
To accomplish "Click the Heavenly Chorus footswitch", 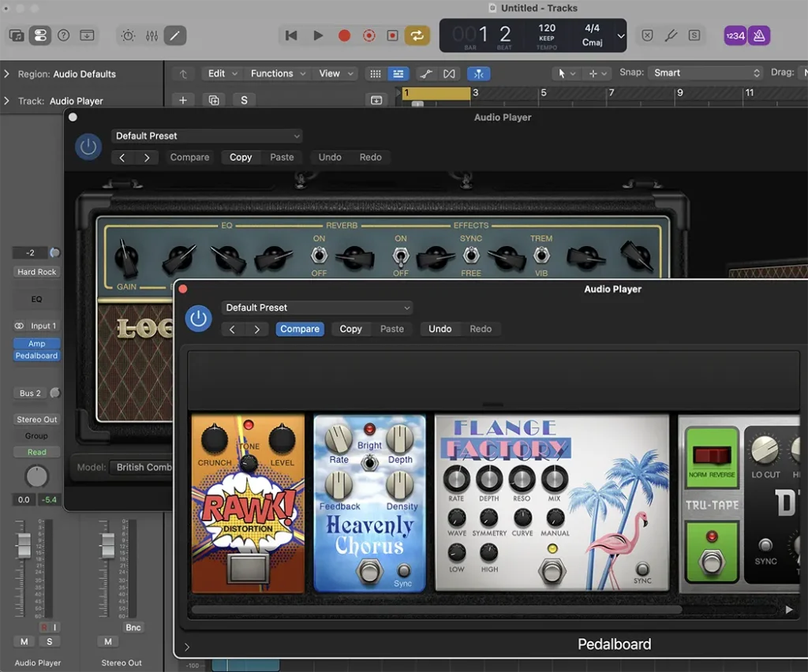I will (x=369, y=572).
